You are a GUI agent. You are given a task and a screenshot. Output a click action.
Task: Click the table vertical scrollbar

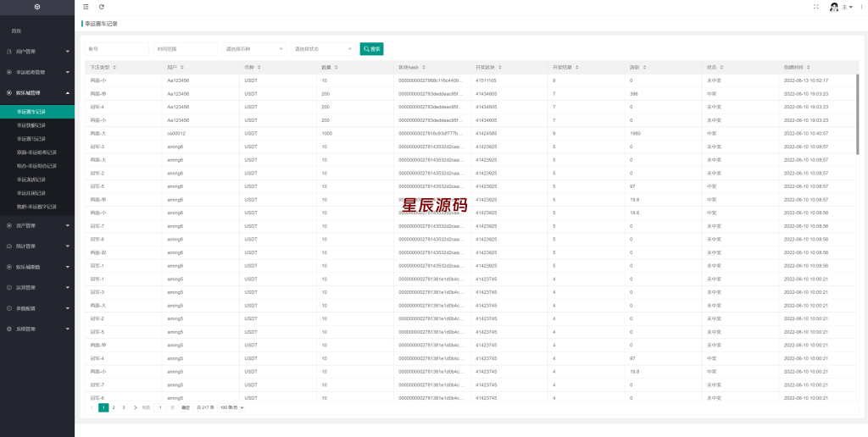(x=858, y=113)
